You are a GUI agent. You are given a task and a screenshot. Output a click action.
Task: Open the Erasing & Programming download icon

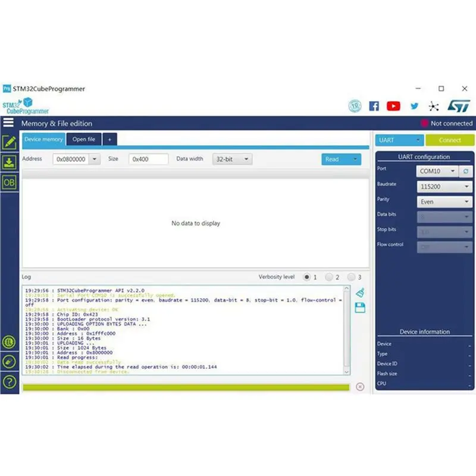click(x=9, y=162)
